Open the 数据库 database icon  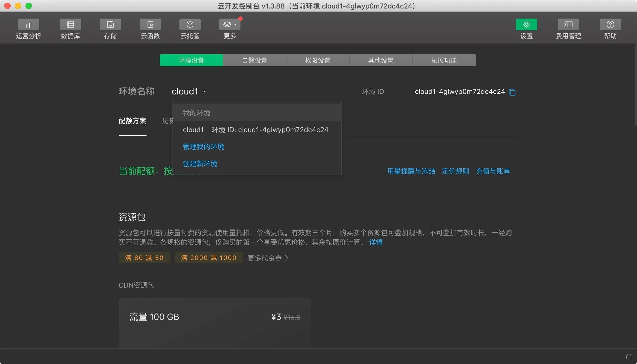[70, 25]
